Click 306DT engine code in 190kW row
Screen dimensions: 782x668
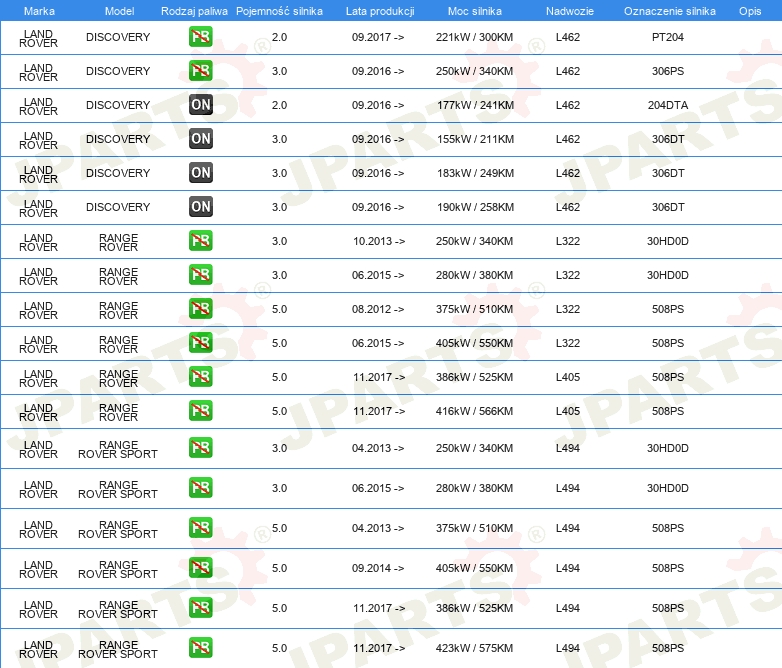coord(668,207)
